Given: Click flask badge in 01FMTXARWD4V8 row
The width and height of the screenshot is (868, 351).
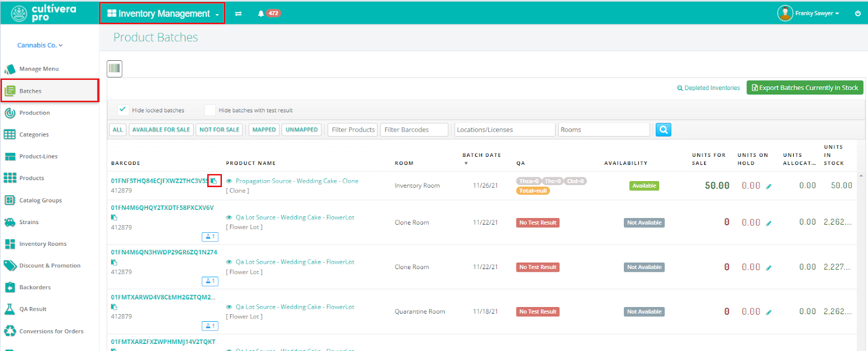Looking at the screenshot, I should coord(210,326).
